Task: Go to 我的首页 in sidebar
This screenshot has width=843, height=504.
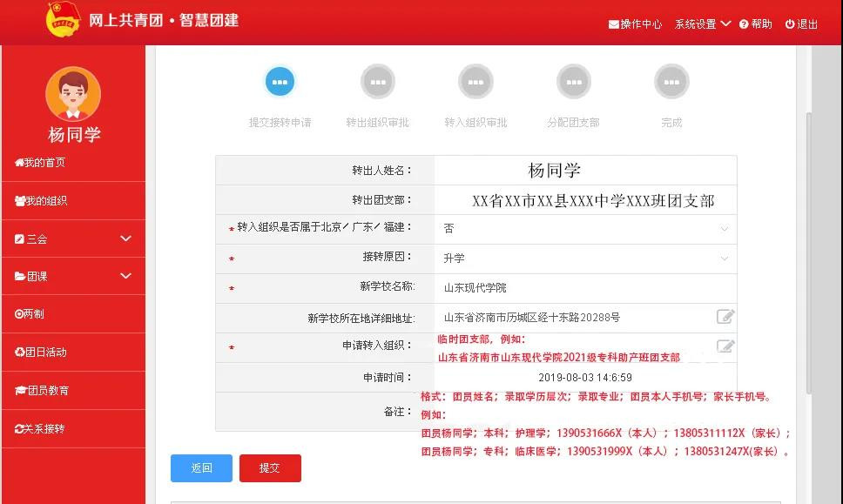Action: pyautogui.click(x=73, y=162)
